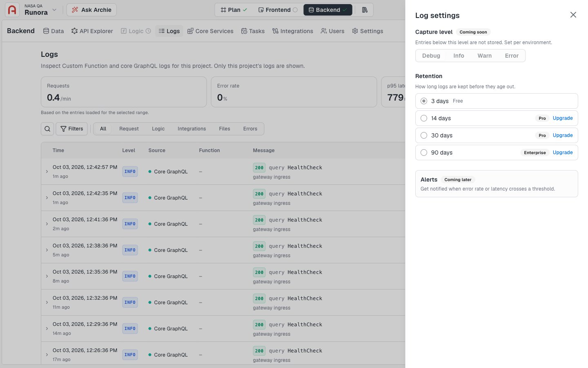Select the Backend workspace tab
The image size is (588, 368).
tap(327, 10)
